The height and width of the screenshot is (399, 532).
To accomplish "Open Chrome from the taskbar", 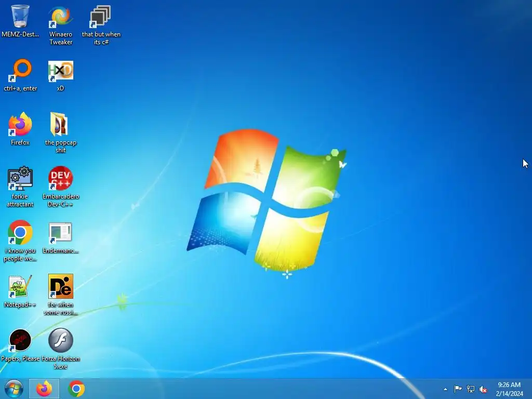I will 76,389.
